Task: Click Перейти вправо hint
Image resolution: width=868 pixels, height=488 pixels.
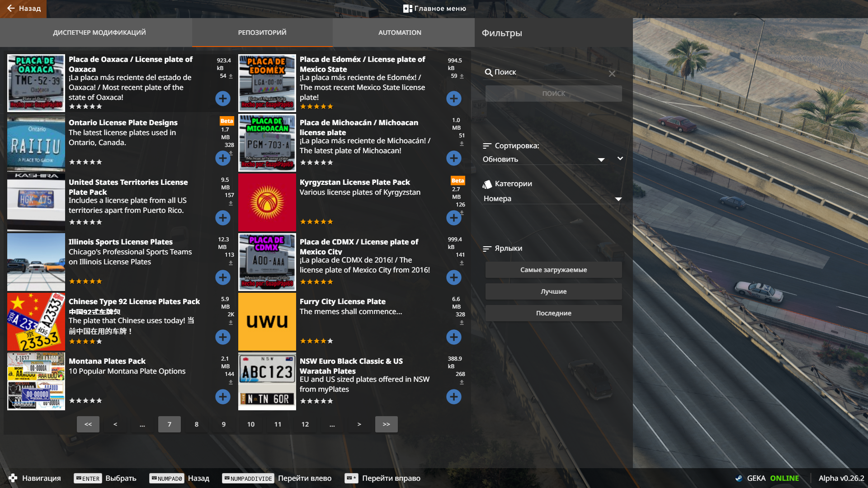Action: click(x=382, y=478)
